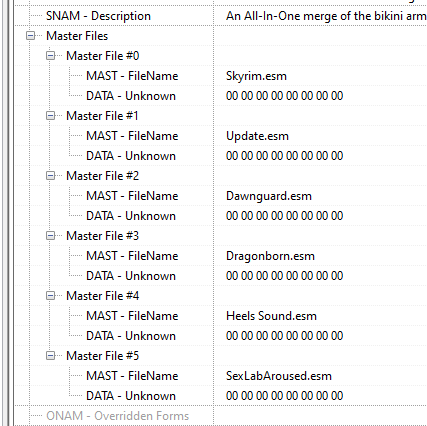Click the hex data value for Dawnguard.esm
Viewport: 427px width, 426px height.
click(285, 216)
